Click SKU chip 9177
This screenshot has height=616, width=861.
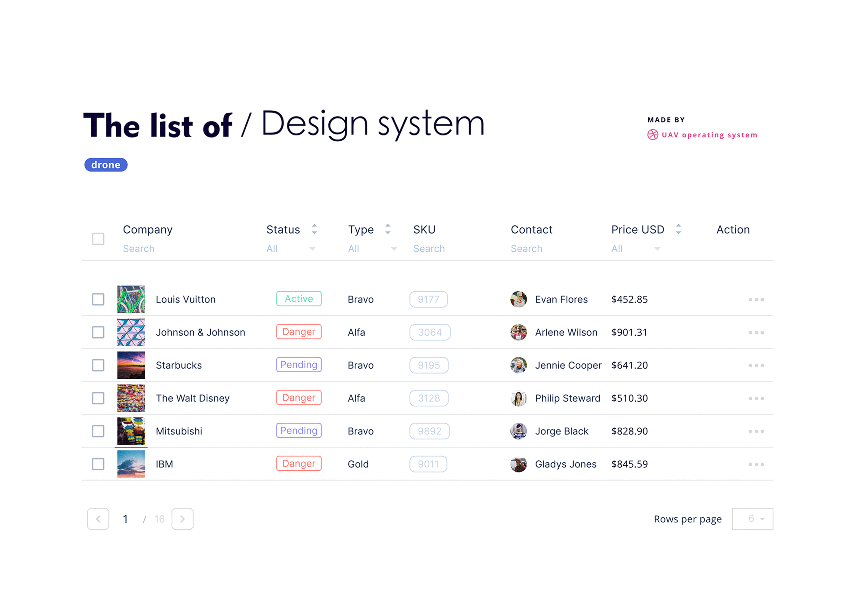pos(429,299)
